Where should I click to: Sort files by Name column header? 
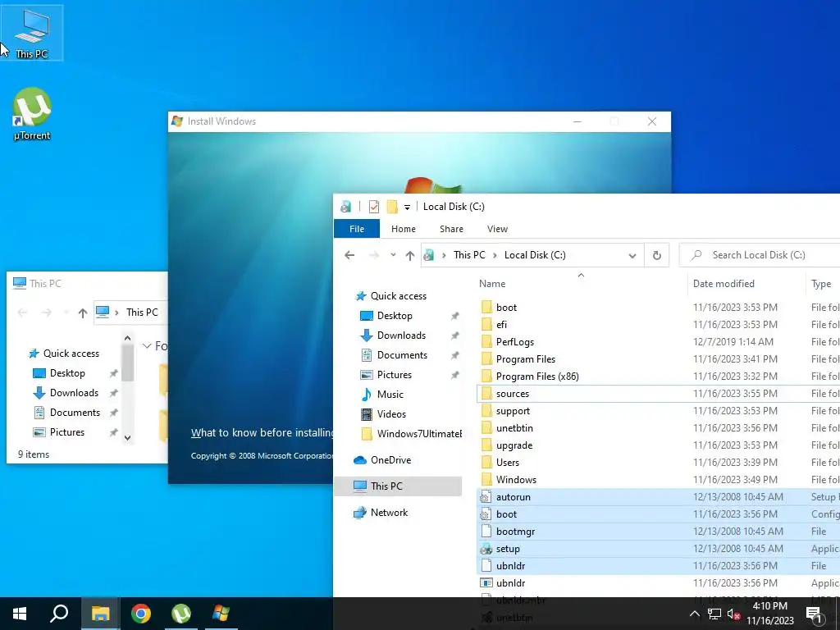[x=492, y=283]
